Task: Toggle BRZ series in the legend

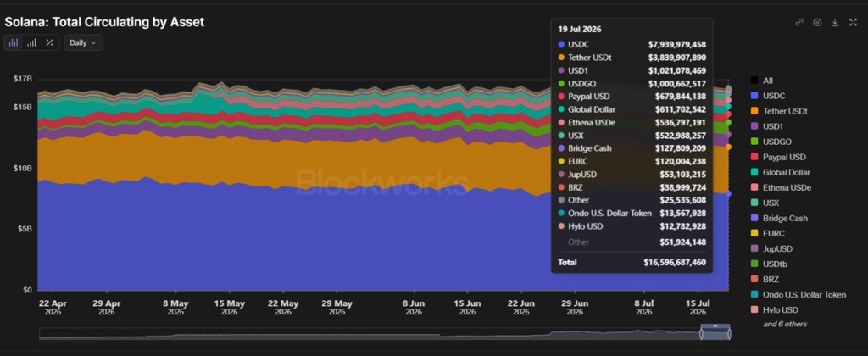Action: [765, 280]
